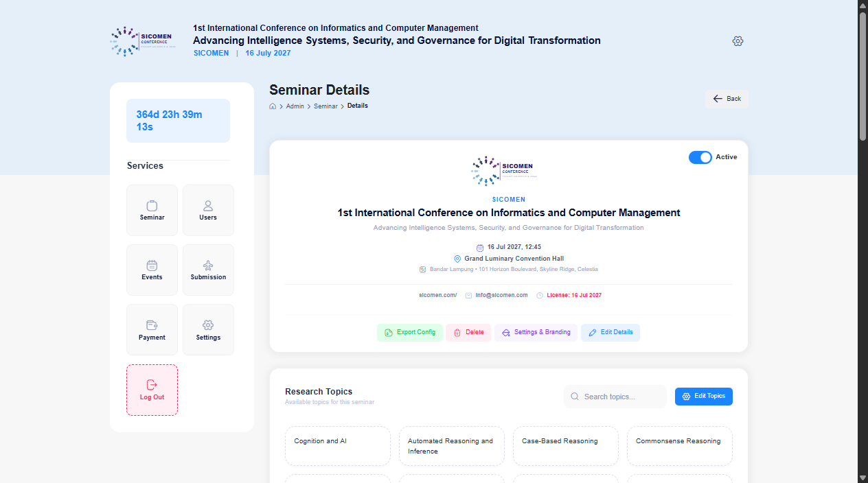This screenshot has height=483, width=868.
Task: Click the scrollbar down arrow
Action: pos(863,478)
